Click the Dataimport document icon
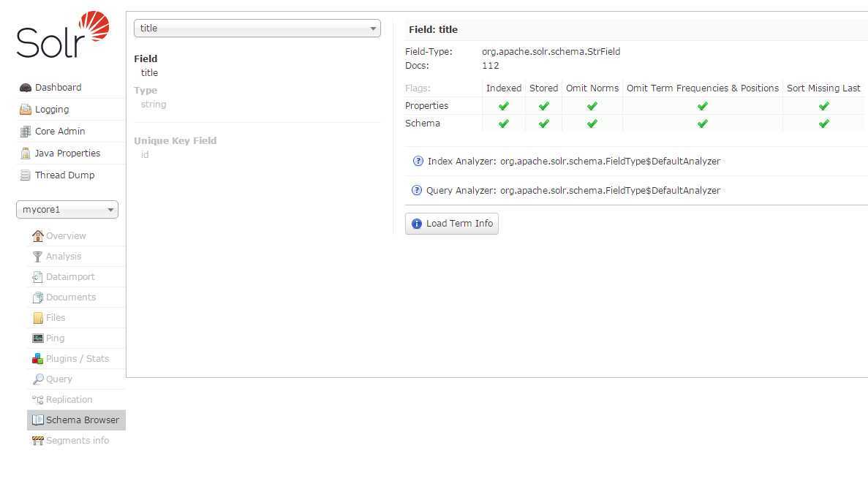Image resolution: width=868 pixels, height=489 pixels. tap(37, 277)
